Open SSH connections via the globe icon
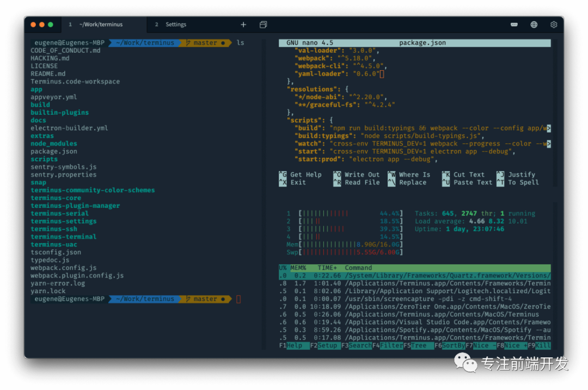This screenshot has width=588, height=390. [534, 24]
